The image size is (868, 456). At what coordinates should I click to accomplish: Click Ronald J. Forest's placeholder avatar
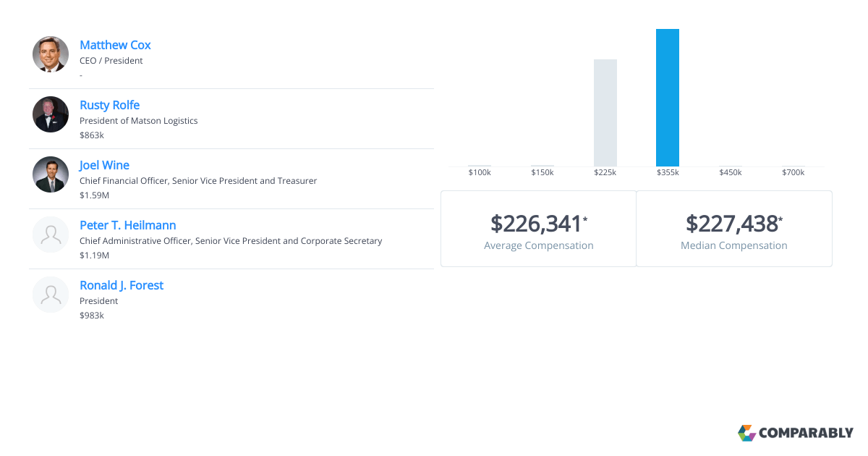(x=50, y=294)
